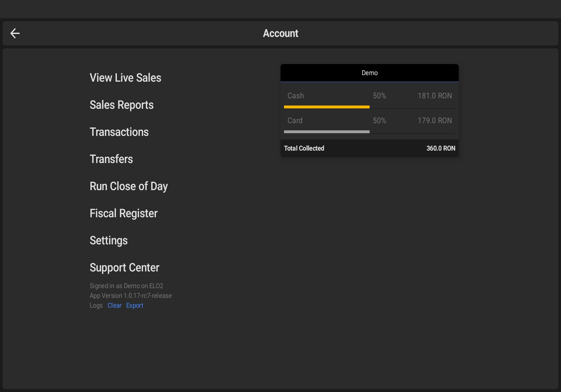Open the Sales Reports menu item
Viewport: 561px width, 392px height.
121,105
